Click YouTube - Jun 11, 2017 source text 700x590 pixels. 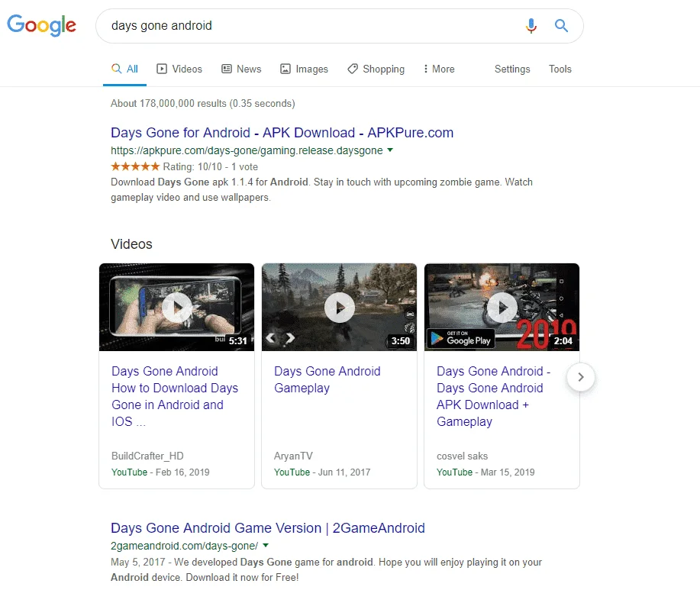(x=322, y=472)
